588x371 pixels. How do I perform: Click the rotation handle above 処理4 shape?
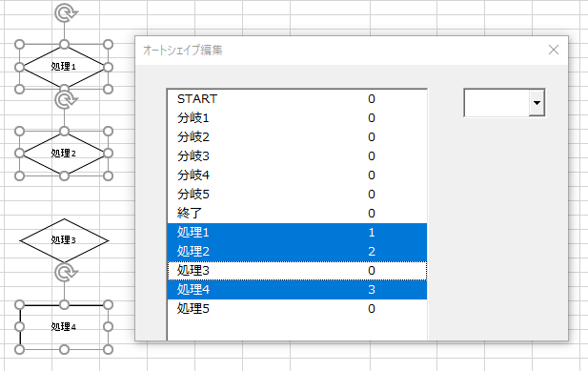[65, 272]
